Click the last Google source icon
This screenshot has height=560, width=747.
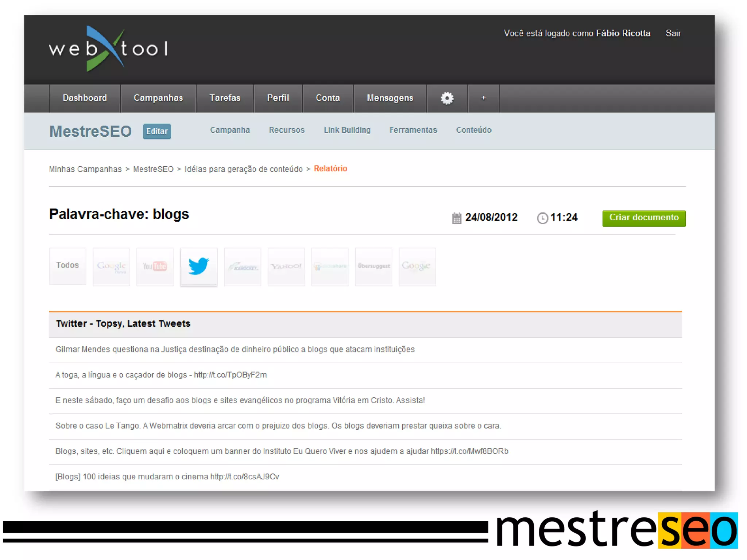pos(417,267)
